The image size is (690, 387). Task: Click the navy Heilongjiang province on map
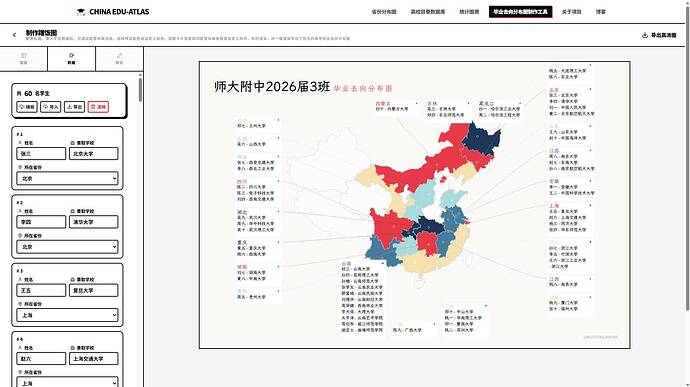(x=482, y=137)
